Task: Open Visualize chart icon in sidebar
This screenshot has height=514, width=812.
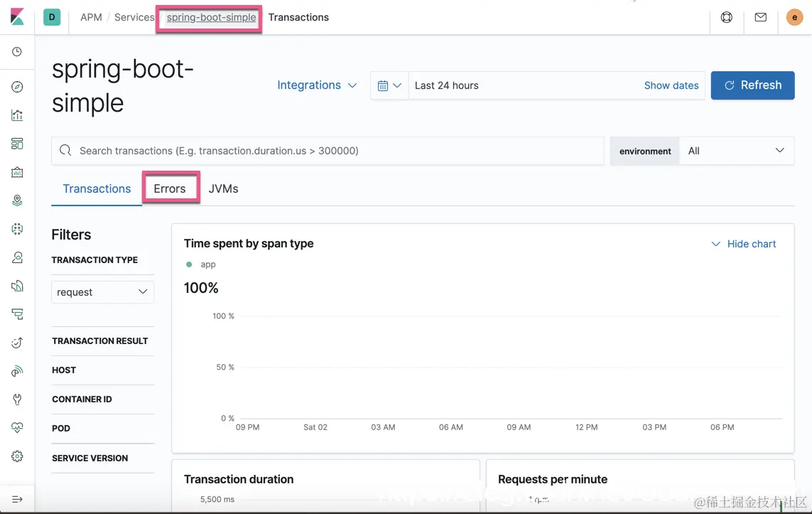Action: tap(17, 115)
